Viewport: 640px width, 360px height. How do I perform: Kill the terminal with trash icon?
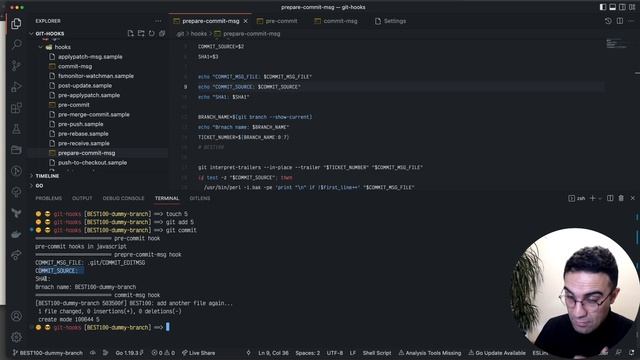click(x=621, y=198)
